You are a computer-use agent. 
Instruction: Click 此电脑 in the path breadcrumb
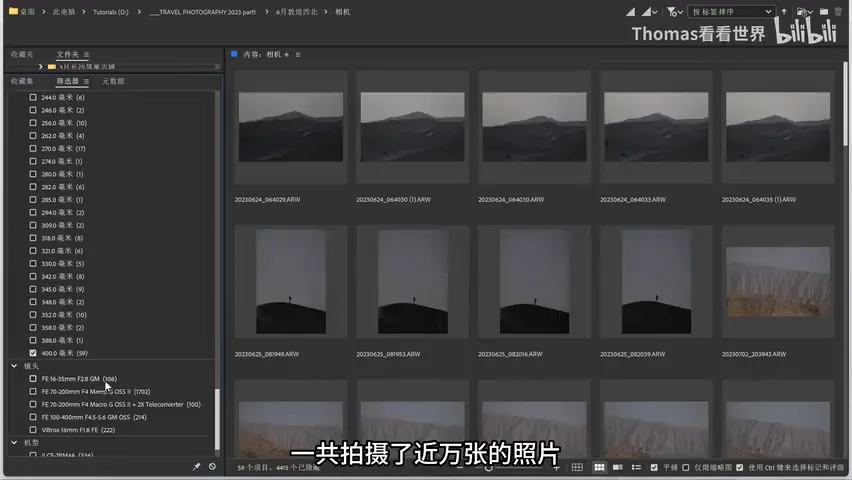point(64,11)
